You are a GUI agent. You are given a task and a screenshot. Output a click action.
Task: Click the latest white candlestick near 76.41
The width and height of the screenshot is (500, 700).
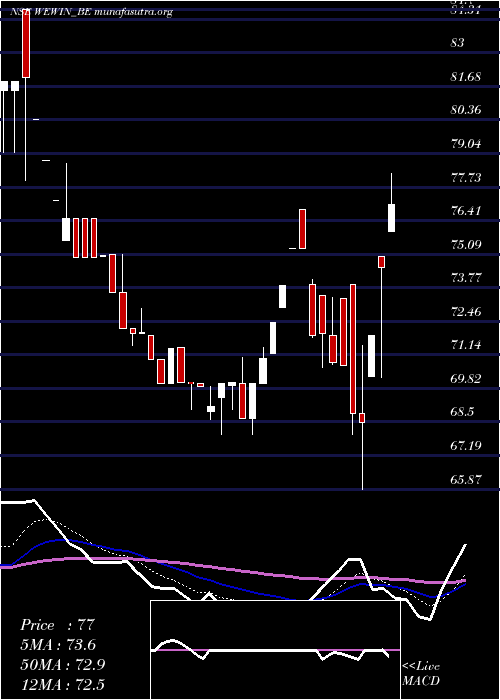click(392, 218)
